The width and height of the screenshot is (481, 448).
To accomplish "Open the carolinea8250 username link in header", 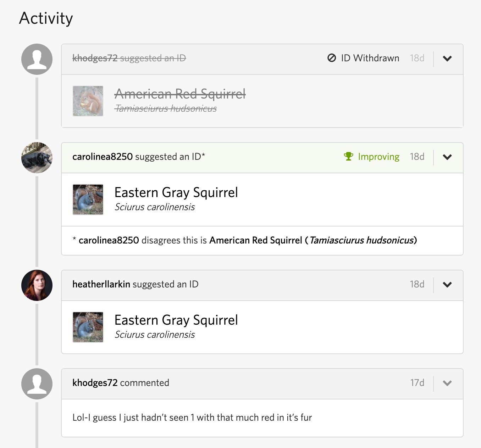I will 103,157.
